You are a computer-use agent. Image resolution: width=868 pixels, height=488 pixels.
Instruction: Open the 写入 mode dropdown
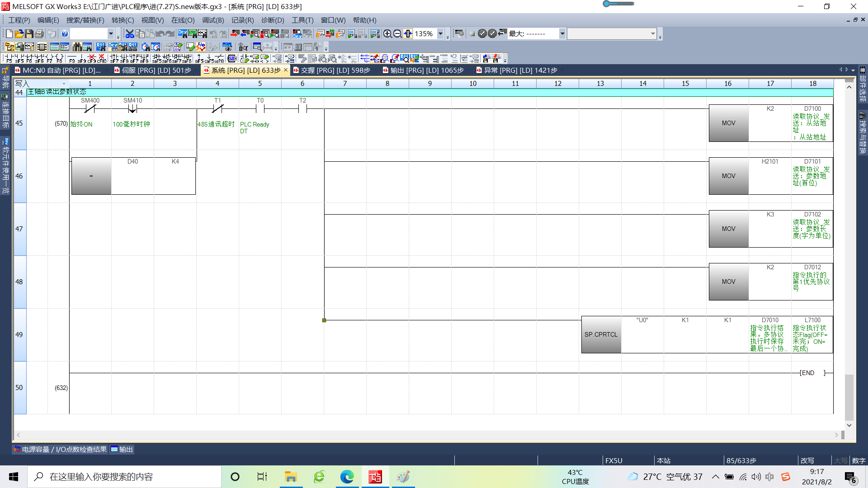[64, 84]
